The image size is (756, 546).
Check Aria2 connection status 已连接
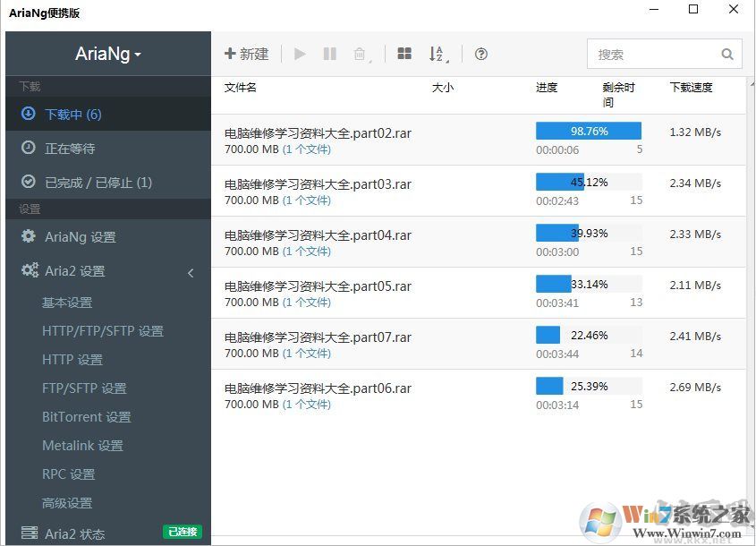(182, 532)
